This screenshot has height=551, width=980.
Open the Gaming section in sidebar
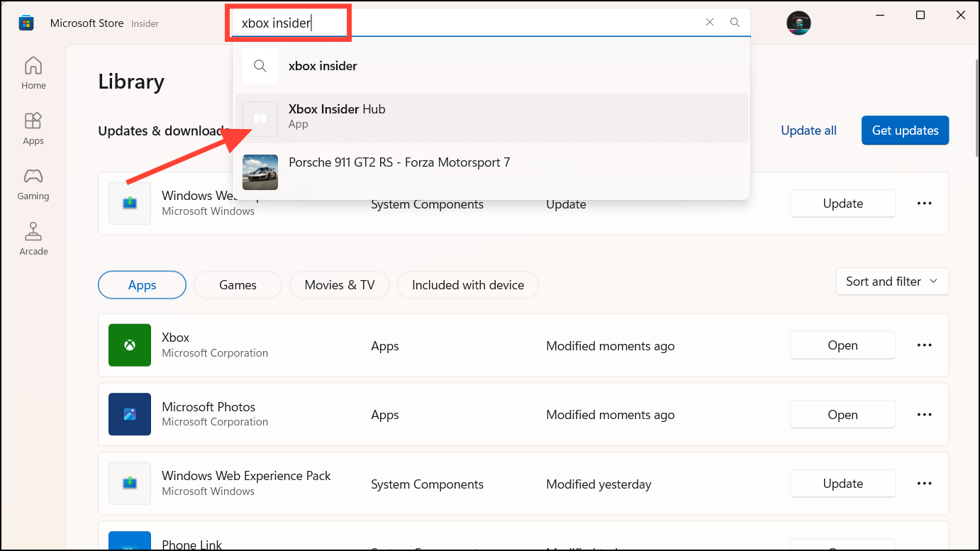pyautogui.click(x=33, y=184)
